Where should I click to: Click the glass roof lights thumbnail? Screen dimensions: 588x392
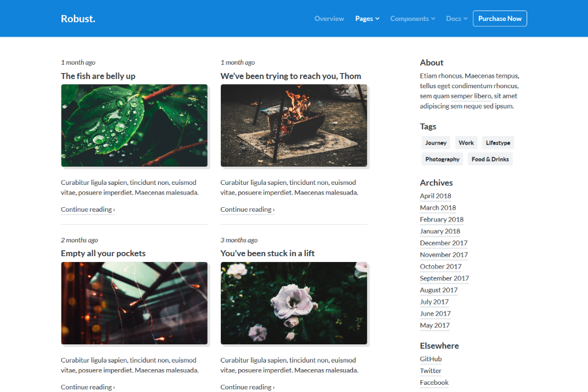(x=134, y=303)
